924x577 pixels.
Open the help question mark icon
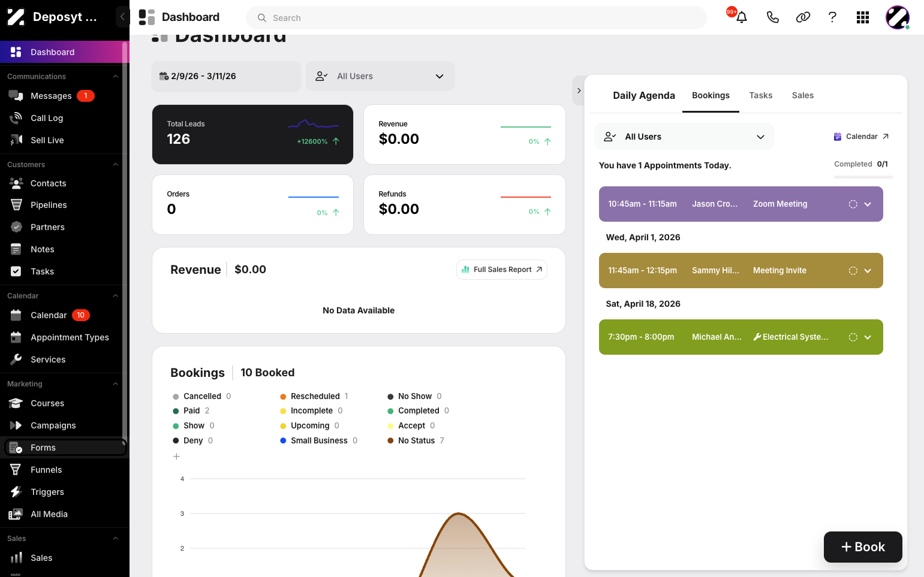point(832,17)
